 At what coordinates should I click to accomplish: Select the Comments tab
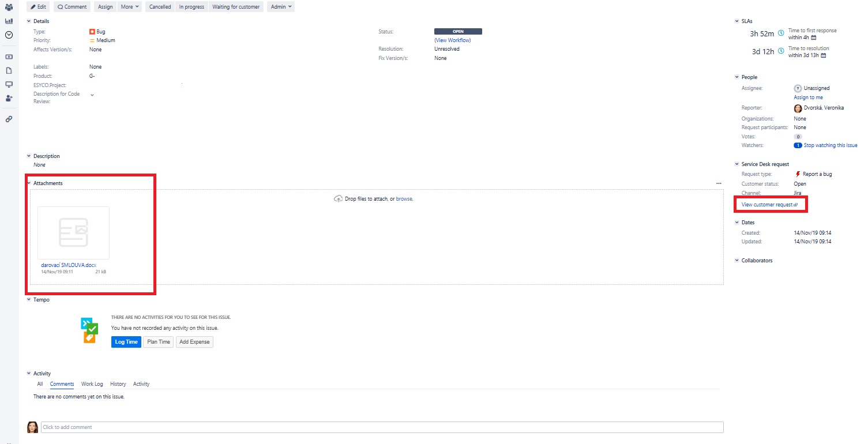tap(62, 384)
